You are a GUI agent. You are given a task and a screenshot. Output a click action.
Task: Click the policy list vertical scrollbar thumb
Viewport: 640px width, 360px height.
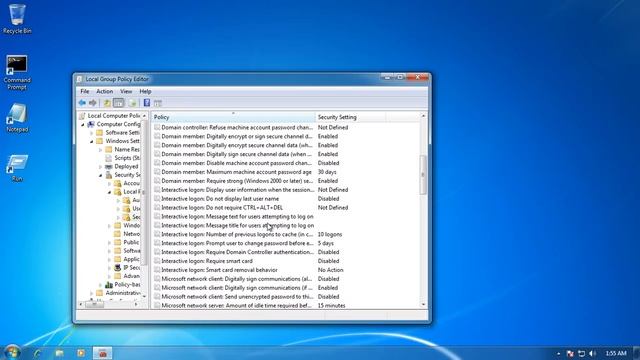pos(423,175)
